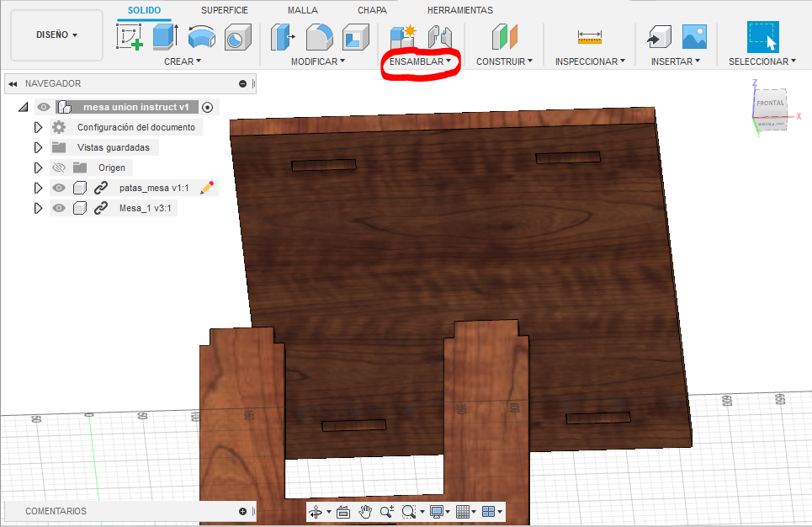Expand the Mesa_1 v3:1 node

(38, 208)
